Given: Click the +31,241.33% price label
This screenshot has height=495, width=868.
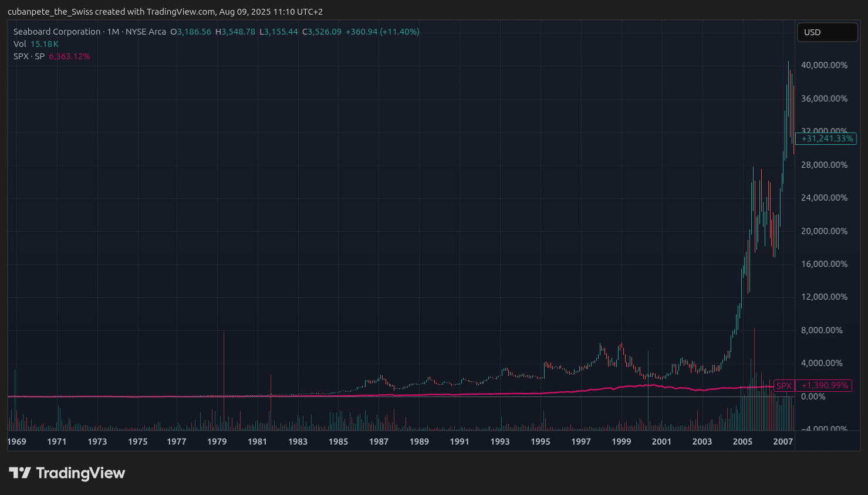Looking at the screenshot, I should (x=826, y=138).
